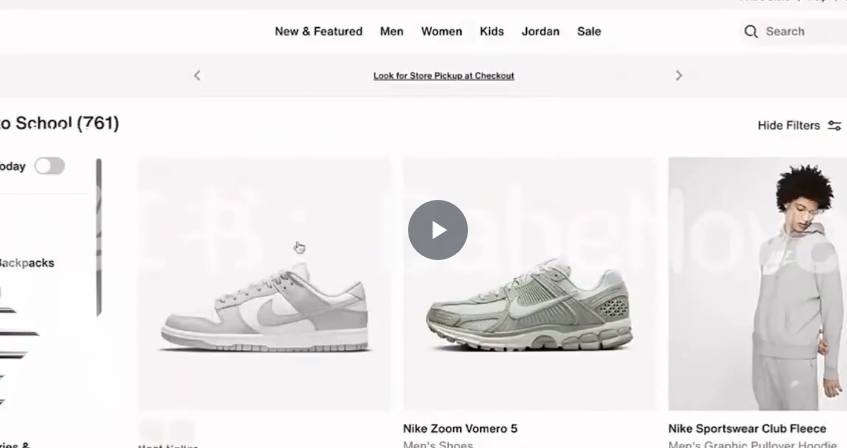847x448 pixels.
Task: Click Look for Store Pickup at Checkout link
Action: point(443,76)
